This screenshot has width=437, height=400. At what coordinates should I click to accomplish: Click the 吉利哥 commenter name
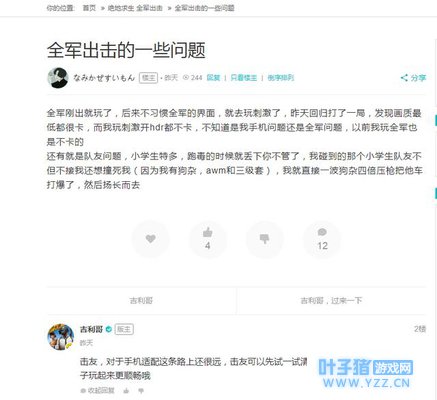coord(91,329)
